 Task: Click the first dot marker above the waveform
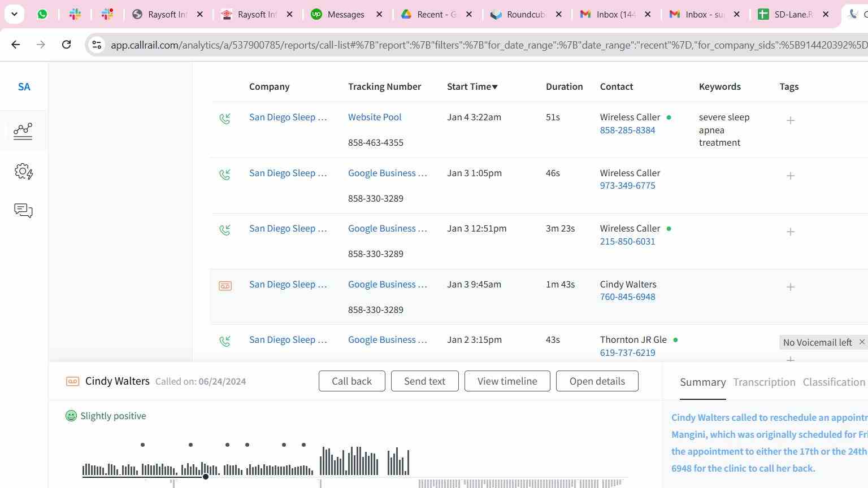pos(142,445)
